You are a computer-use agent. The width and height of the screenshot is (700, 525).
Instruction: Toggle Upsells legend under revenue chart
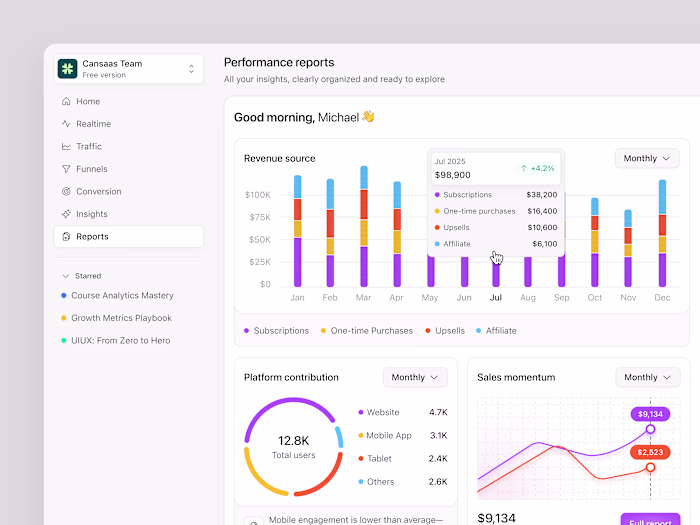pos(445,331)
